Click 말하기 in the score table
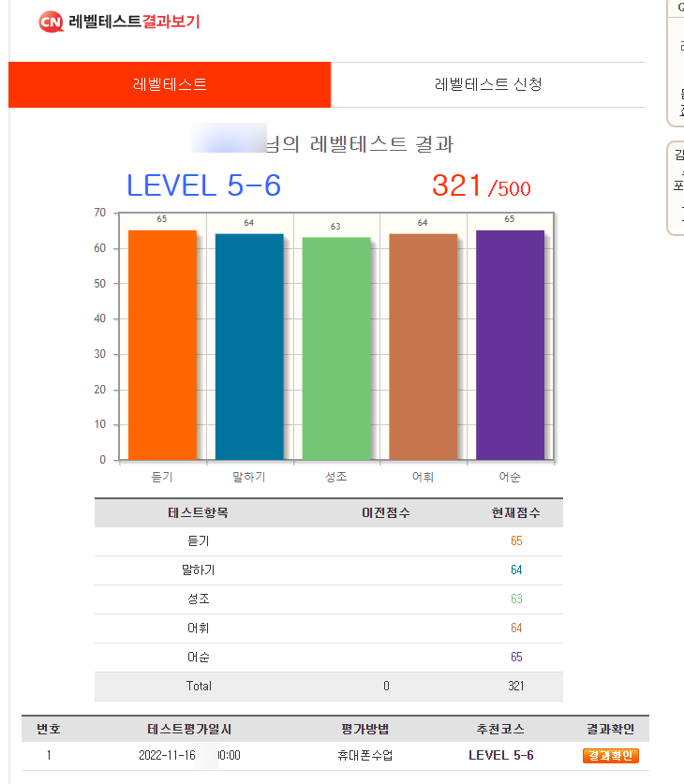Screen dimensions: 684x784 point(198,570)
